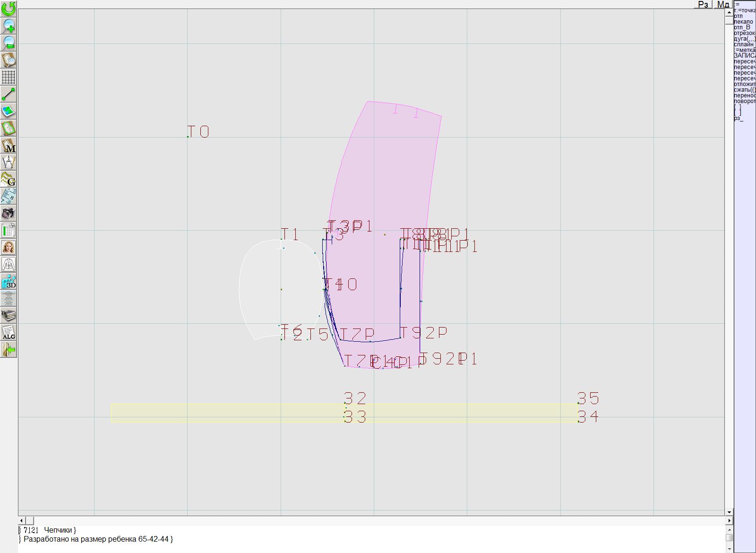Click the exit door icon with green arrow

pos(9,350)
